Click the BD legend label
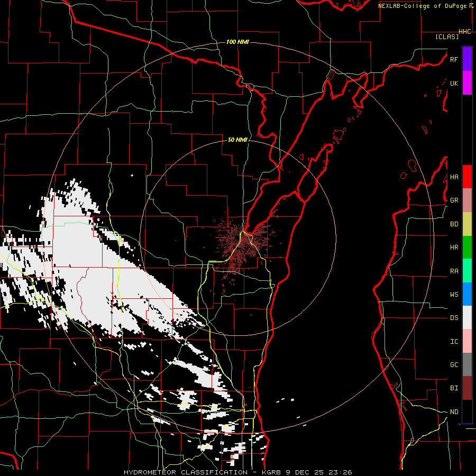 (x=454, y=224)
